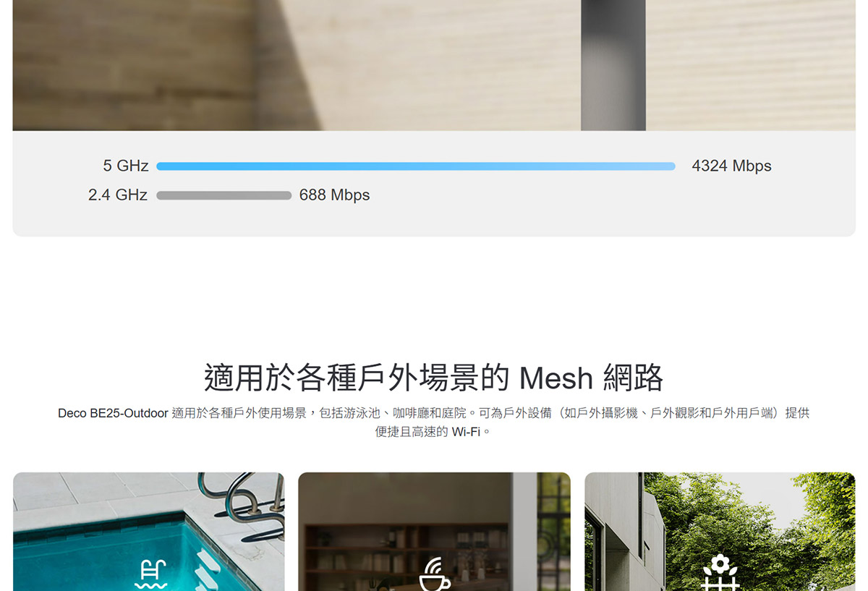
Task: Open the swimming pool scene card
Action: click(149, 532)
